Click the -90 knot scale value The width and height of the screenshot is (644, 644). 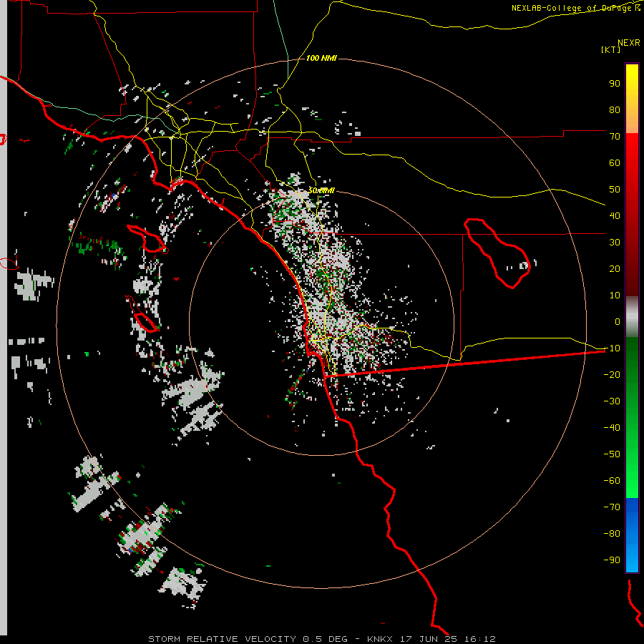tap(612, 560)
